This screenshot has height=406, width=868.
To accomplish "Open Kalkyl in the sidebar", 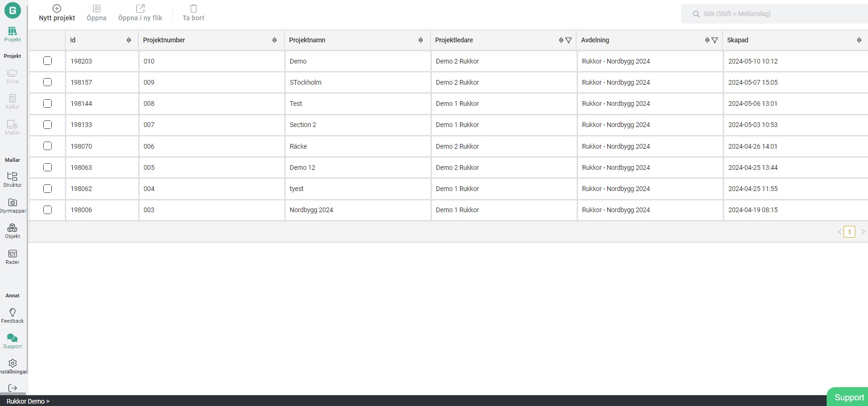I will 13,102.
